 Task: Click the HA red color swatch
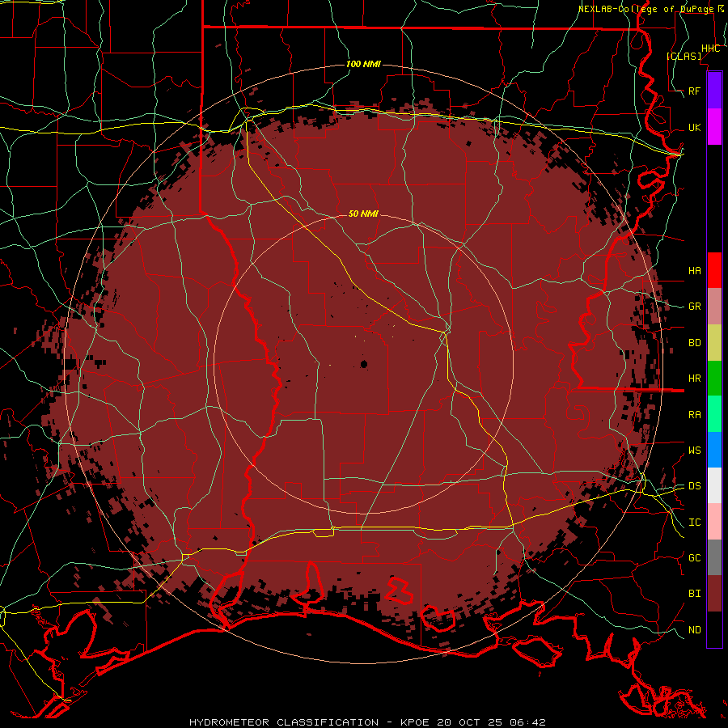point(714,270)
